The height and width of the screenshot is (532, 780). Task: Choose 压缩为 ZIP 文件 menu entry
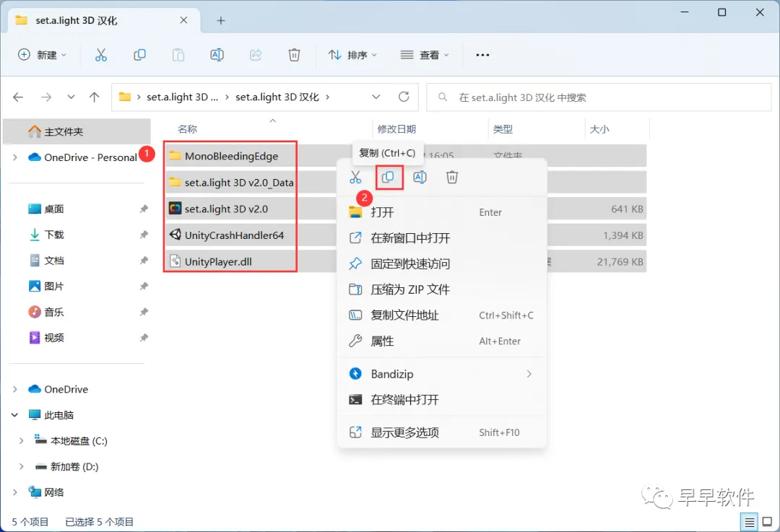(x=442, y=289)
